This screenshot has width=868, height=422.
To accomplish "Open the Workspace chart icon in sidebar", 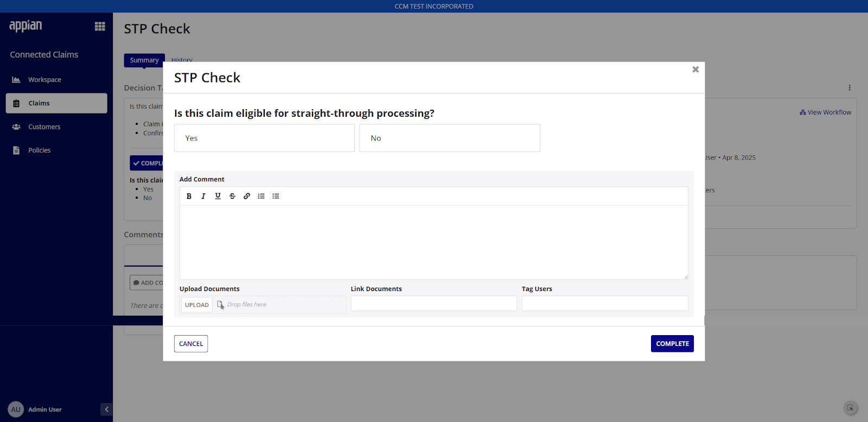I will 16,80.
